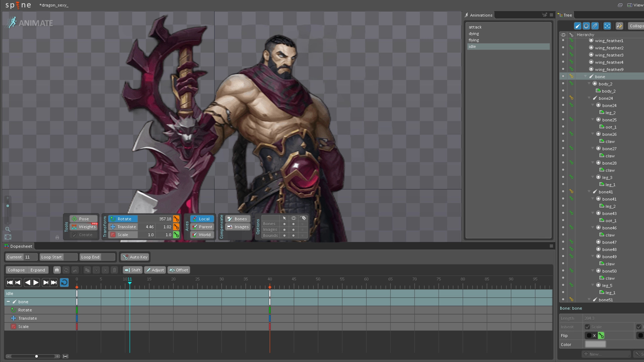This screenshot has width=644, height=362.
Task: Collapse bone41 bone node in tree
Action: pyautogui.click(x=589, y=191)
